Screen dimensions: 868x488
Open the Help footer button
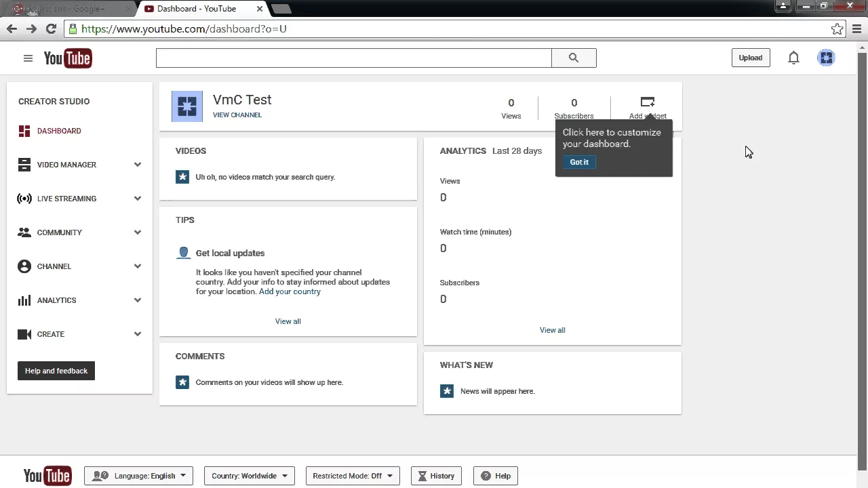coord(496,476)
